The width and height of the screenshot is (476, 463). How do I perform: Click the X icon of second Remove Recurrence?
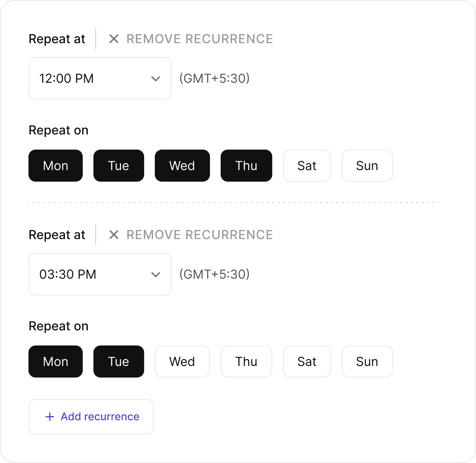(x=114, y=235)
